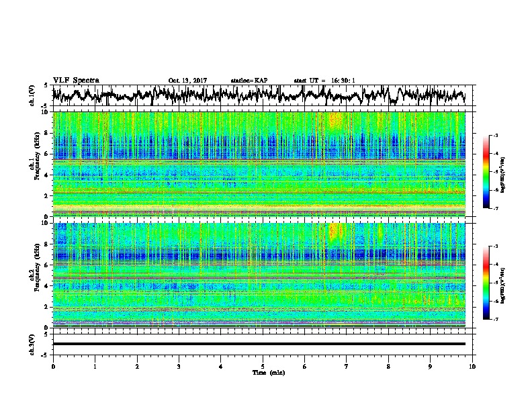Click the ch.2 frequency tick label "4"
The width and height of the screenshot is (532, 411).
(x=47, y=286)
